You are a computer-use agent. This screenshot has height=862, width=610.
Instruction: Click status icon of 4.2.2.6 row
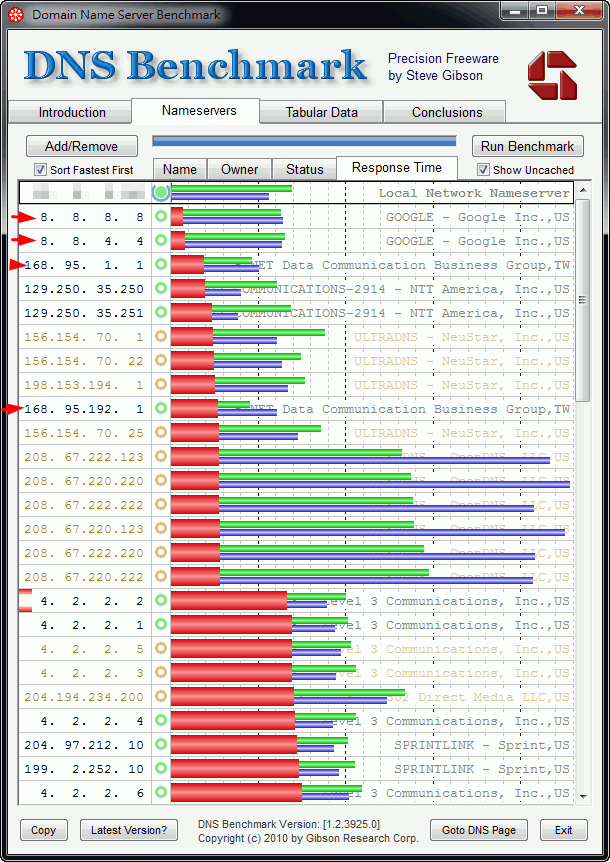pos(160,793)
